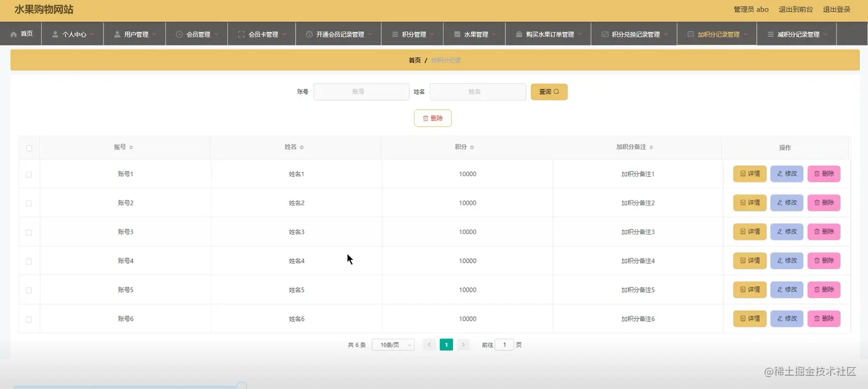Open 减积分记录管理 menu
868x389 pixels.
(797, 34)
